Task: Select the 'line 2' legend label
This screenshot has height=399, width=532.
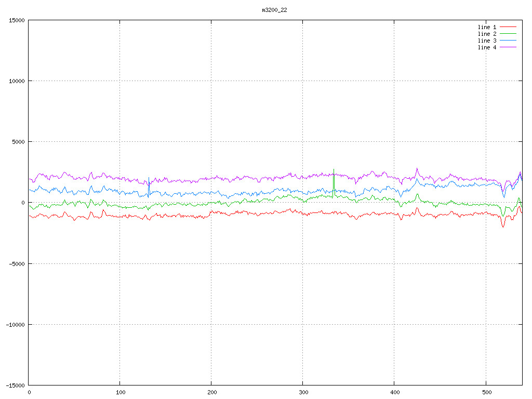Action: (487, 34)
